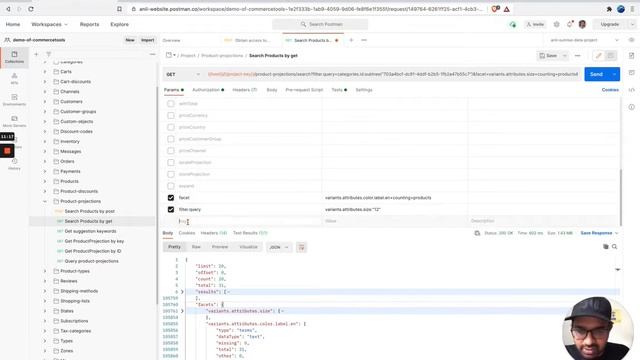Open the Environments sidebar tab
The height and width of the screenshot is (360, 640).
pyautogui.click(x=14, y=100)
